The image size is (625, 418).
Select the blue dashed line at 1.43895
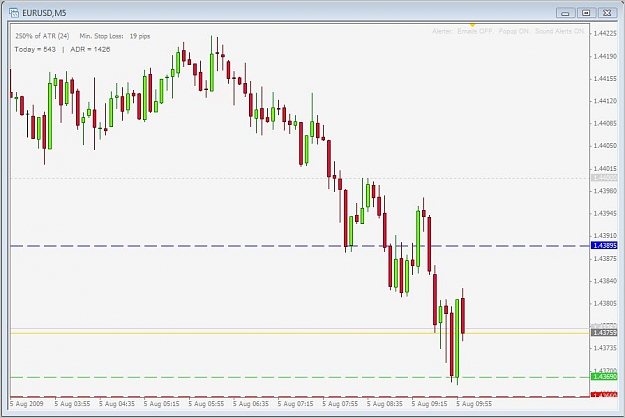(300, 246)
